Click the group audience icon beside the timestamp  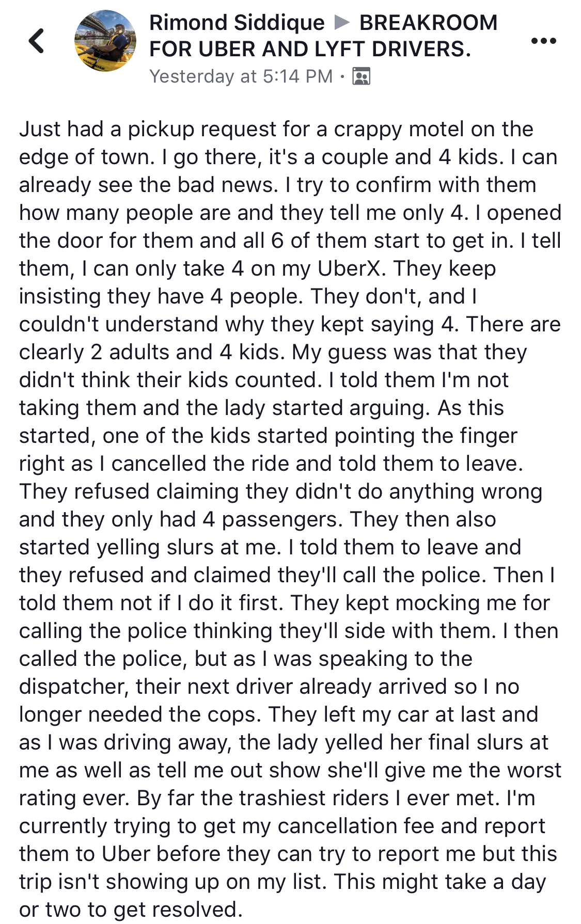coord(361,76)
